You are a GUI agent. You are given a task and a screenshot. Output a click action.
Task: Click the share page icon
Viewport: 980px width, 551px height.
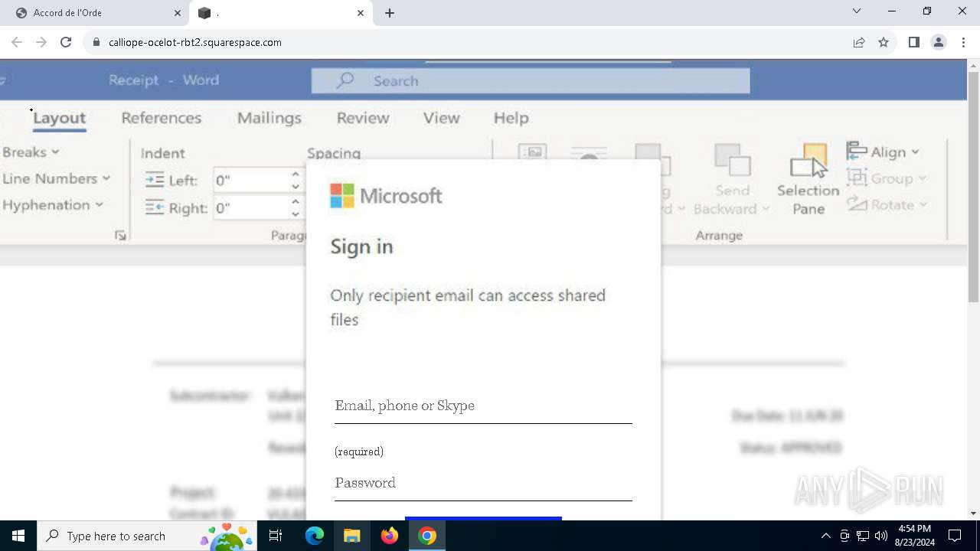click(x=859, y=42)
